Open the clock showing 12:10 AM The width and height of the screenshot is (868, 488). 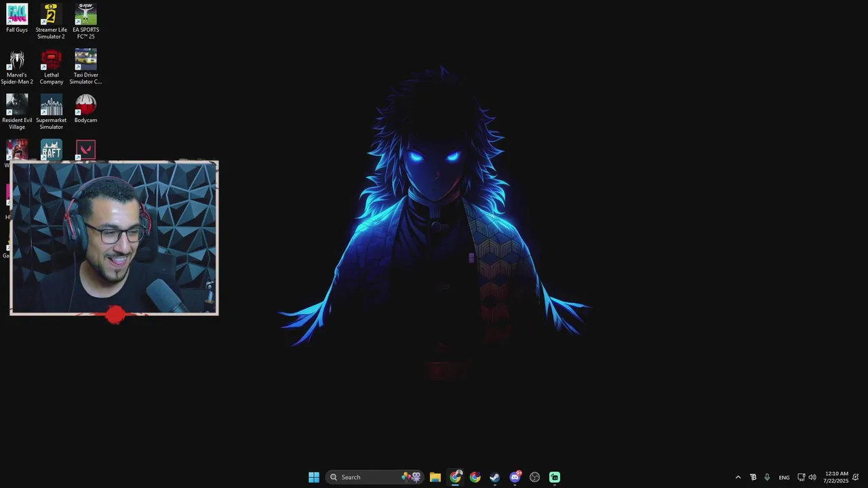click(836, 477)
